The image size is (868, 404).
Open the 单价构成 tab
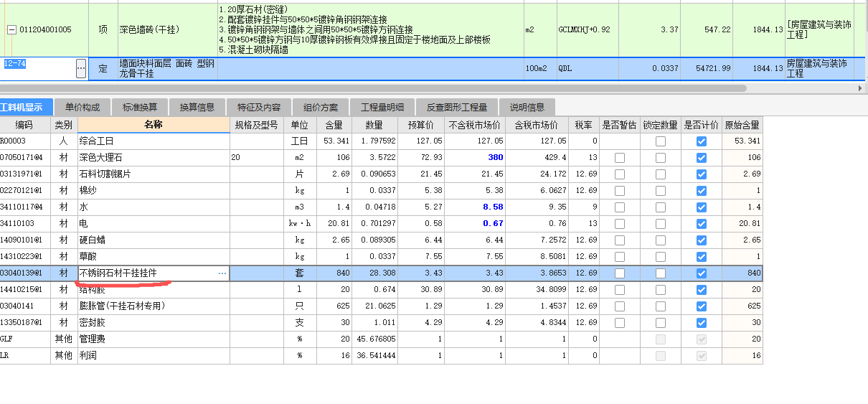tap(82, 108)
